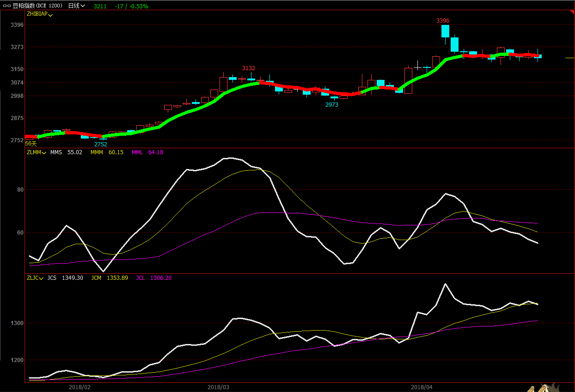The image size is (575, 392).
Task: Click the JCL line label
Action: 140,278
